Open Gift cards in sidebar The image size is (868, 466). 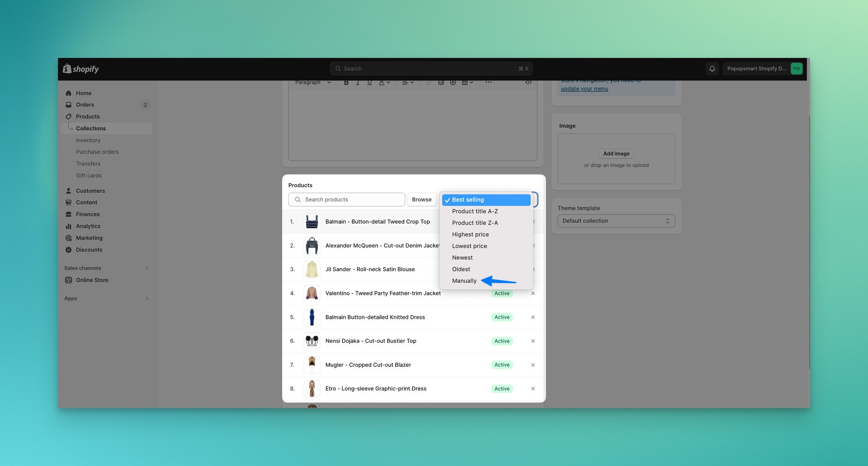point(89,176)
